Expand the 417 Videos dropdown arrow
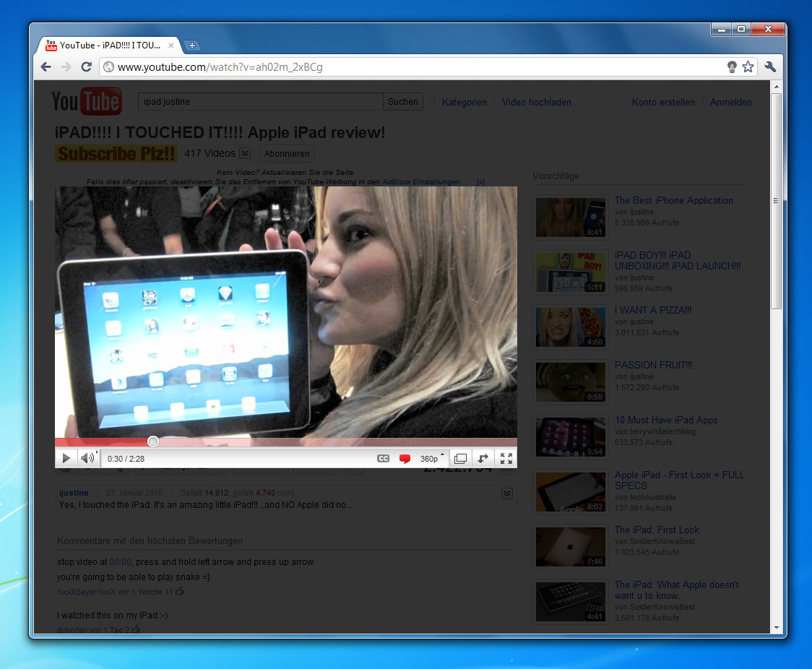This screenshot has height=669, width=812. 246,153
